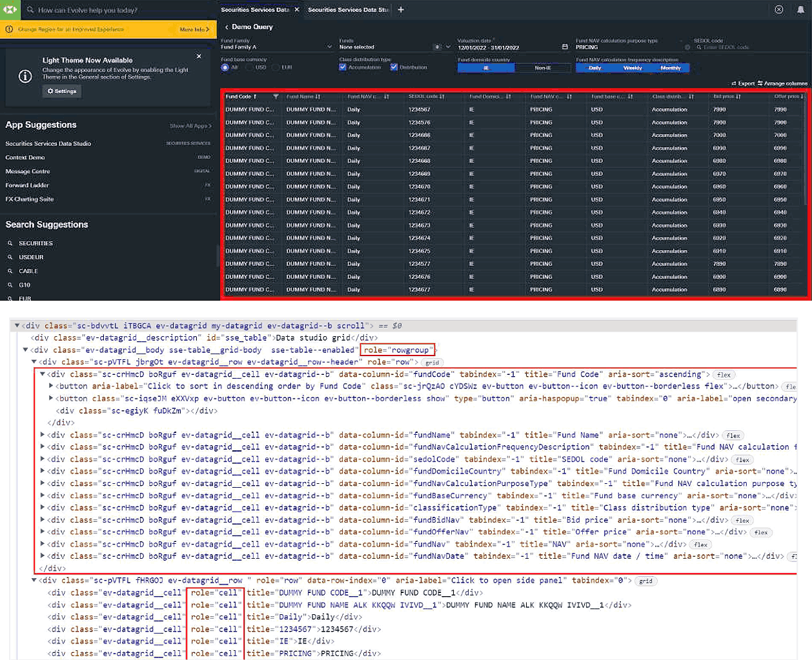Toggle the Accumulation checkbox
Viewport: 812px width, 660px height.
pyautogui.click(x=343, y=67)
